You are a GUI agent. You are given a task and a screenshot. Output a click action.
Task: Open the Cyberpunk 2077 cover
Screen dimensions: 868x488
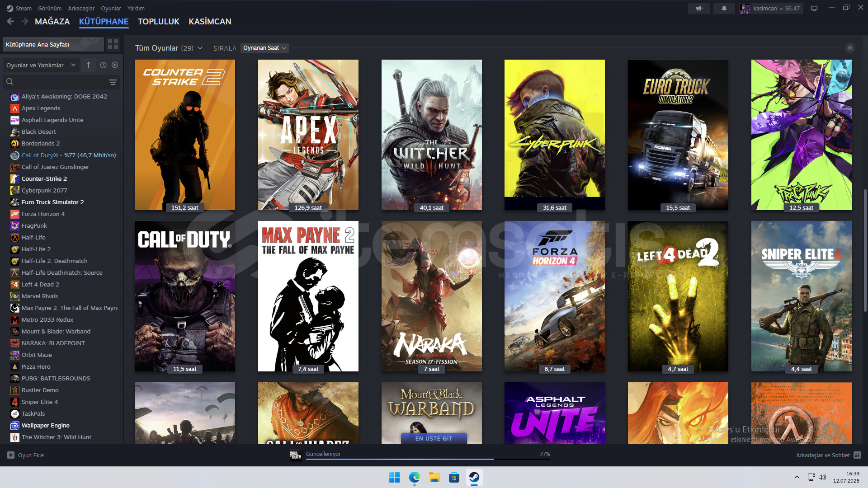[x=555, y=135]
